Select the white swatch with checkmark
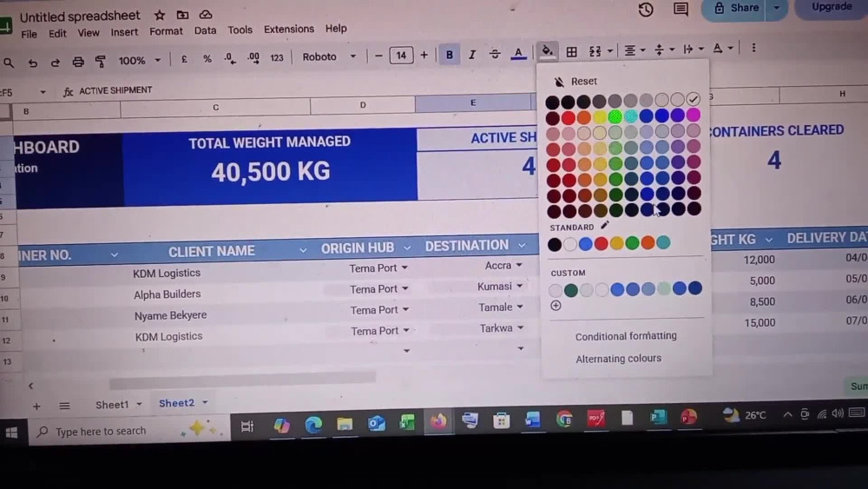The height and width of the screenshot is (489, 868). tap(693, 99)
